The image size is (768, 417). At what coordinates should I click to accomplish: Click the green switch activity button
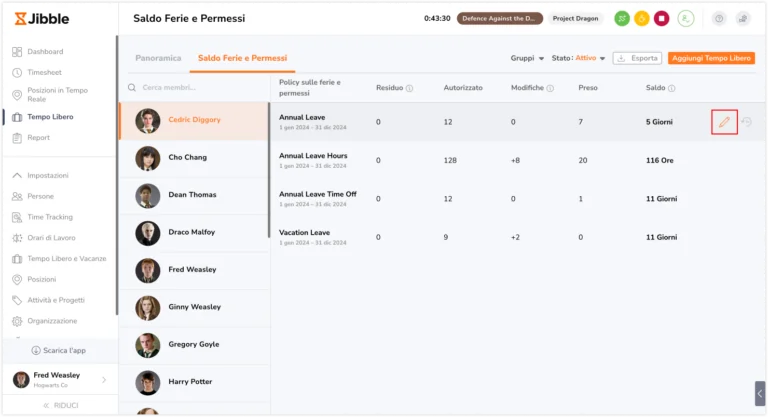tap(622, 19)
